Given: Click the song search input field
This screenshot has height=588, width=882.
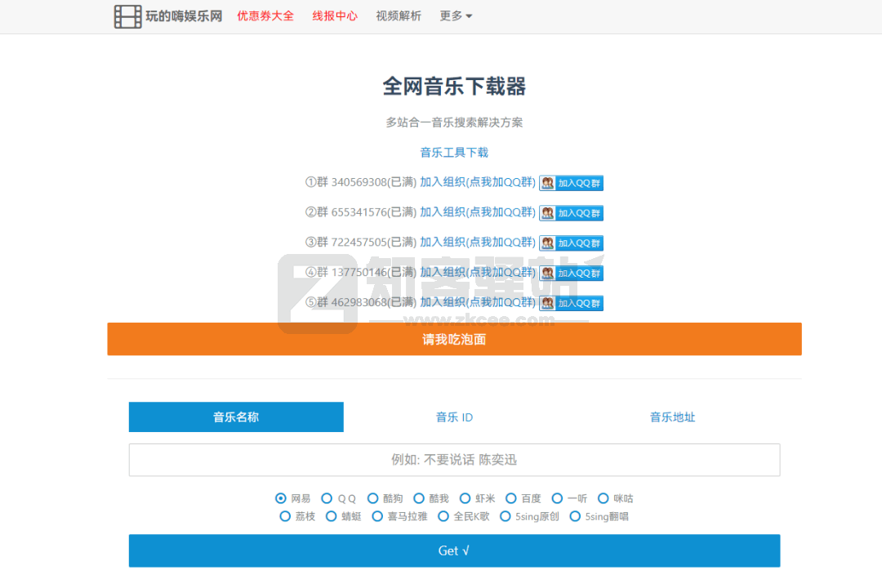Looking at the screenshot, I should (454, 460).
